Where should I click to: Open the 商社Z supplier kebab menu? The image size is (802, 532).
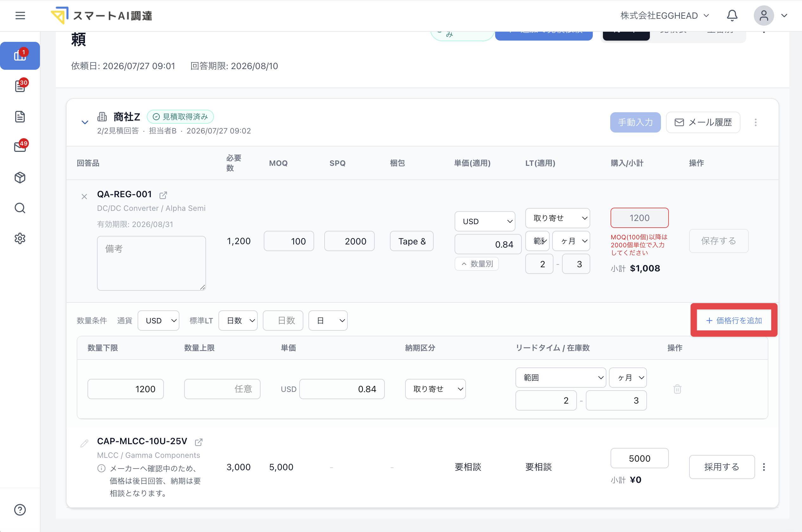point(755,122)
